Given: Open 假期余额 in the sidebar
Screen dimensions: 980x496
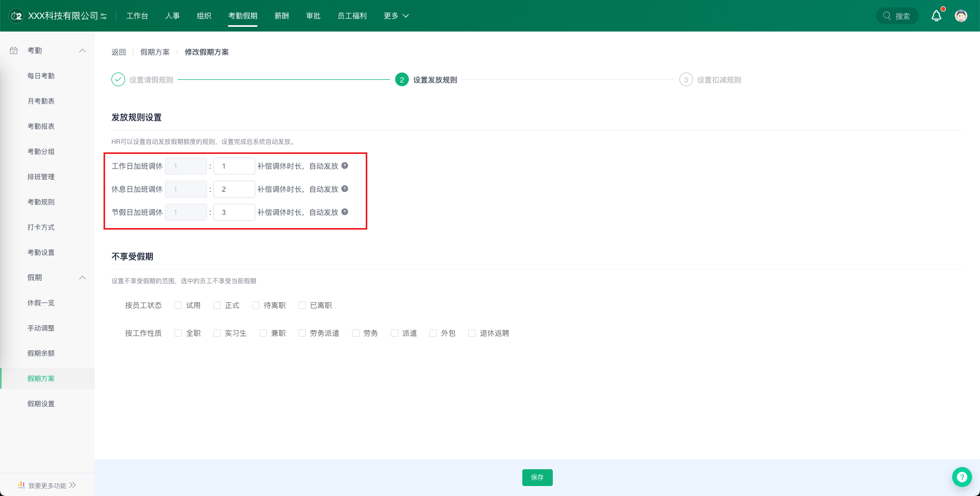Looking at the screenshot, I should (41, 353).
